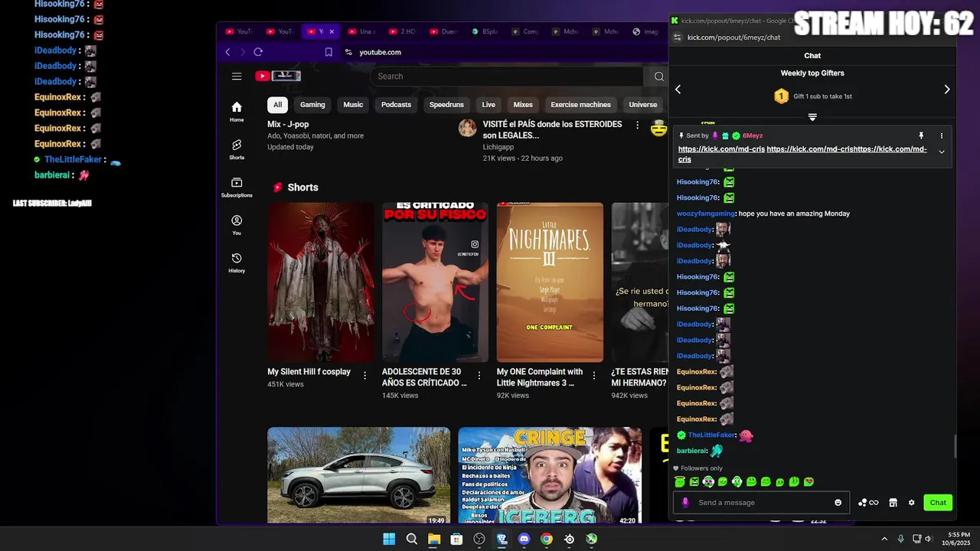Viewport: 980px width, 551px height.
Task: Open Mix - J-pop playlist title
Action: (288, 124)
